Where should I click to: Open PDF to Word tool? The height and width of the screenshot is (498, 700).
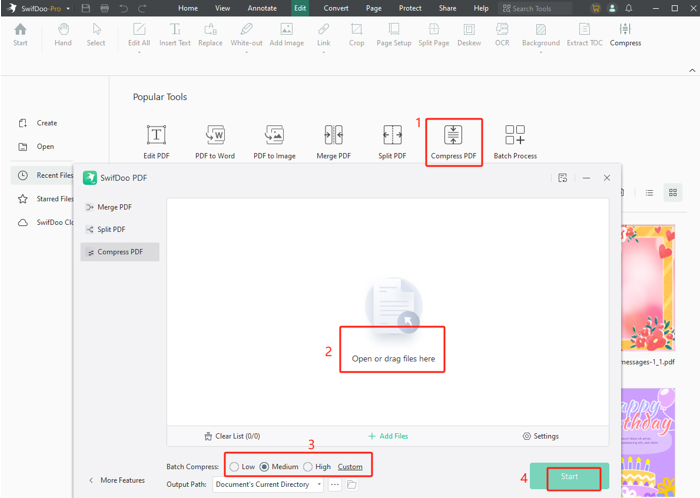[x=215, y=142]
